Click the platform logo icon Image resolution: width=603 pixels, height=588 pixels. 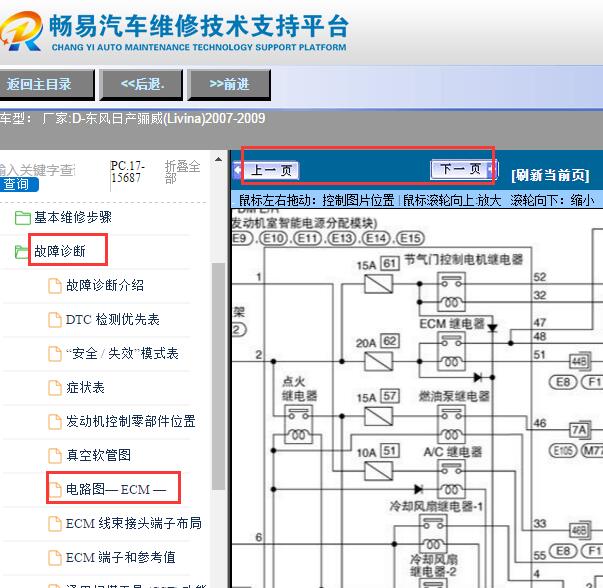pos(21,31)
